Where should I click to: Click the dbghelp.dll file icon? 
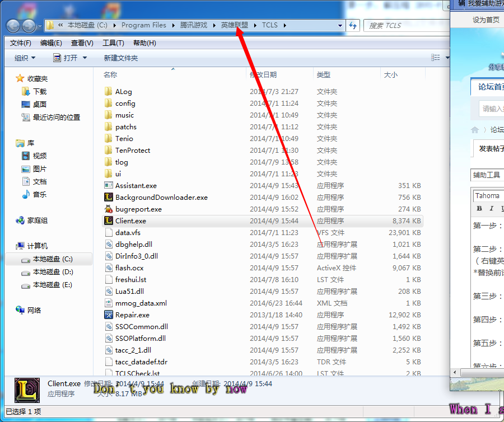click(109, 245)
